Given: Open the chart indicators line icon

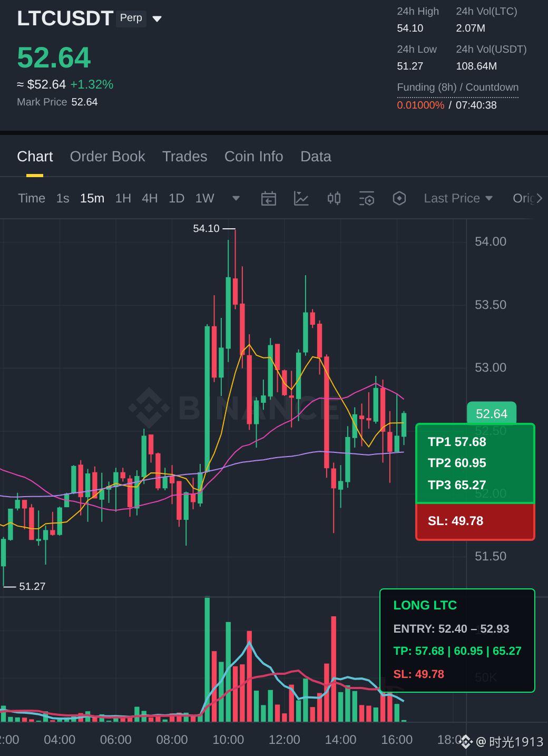Looking at the screenshot, I should 301,198.
